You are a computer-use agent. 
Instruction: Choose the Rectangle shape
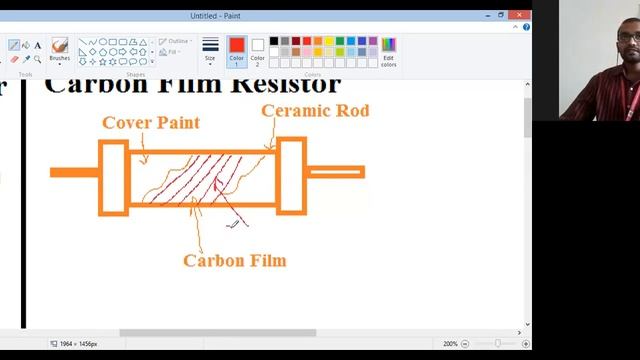pyautogui.click(x=113, y=42)
